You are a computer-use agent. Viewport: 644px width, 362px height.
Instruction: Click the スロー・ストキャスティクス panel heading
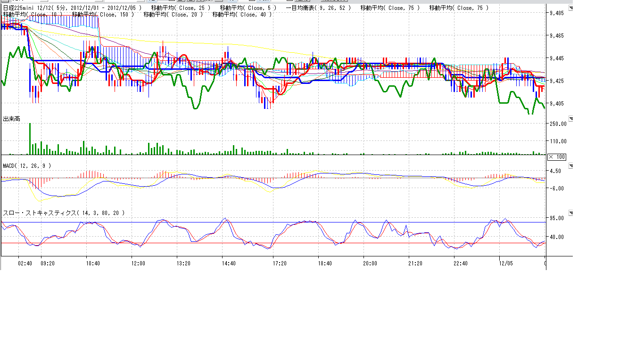point(64,213)
